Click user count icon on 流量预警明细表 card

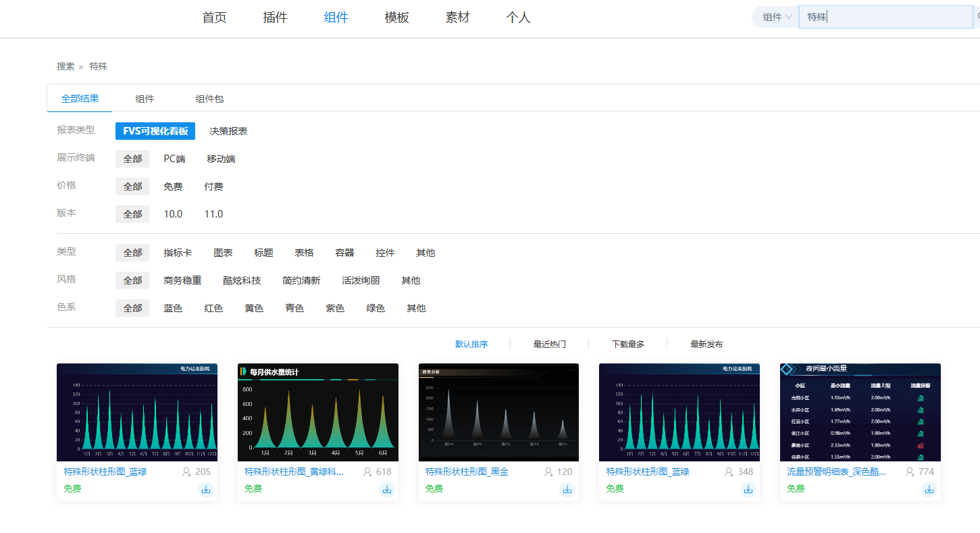coord(910,472)
